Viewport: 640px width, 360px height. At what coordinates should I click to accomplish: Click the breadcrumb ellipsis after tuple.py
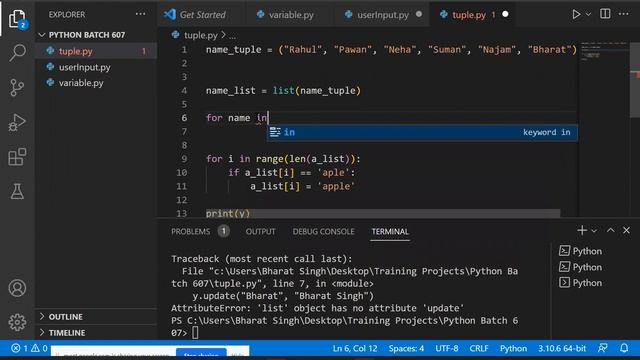[x=232, y=36]
